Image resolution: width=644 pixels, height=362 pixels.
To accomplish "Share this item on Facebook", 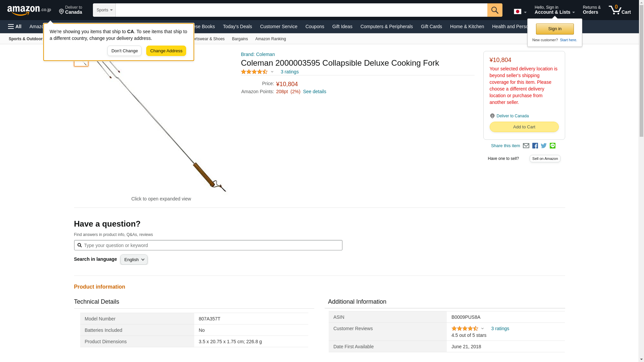I will pos(535,146).
